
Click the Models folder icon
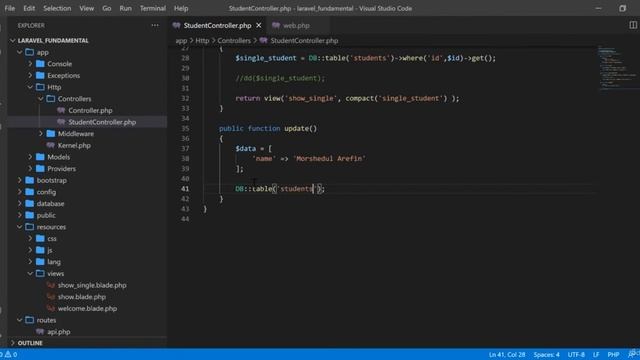pos(40,157)
